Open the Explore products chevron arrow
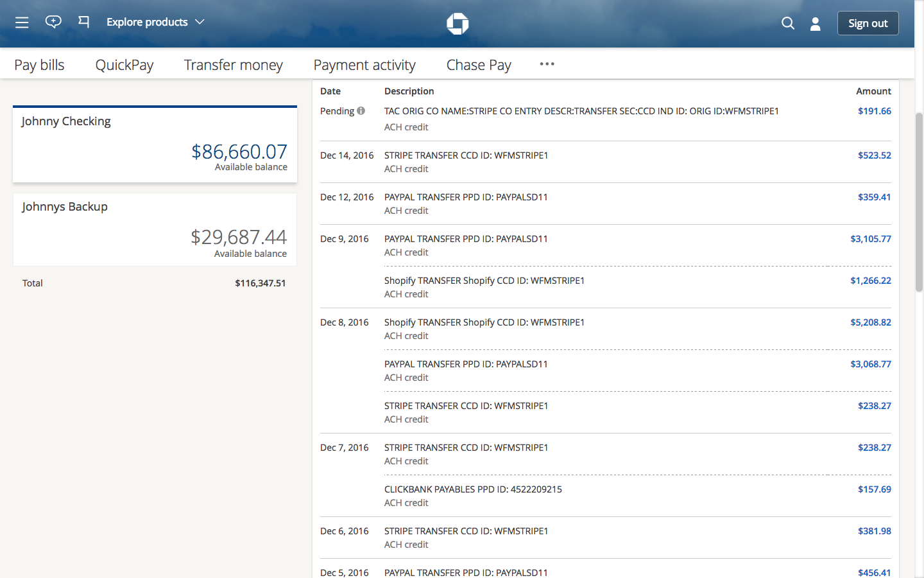This screenshot has width=924, height=578. point(200,22)
